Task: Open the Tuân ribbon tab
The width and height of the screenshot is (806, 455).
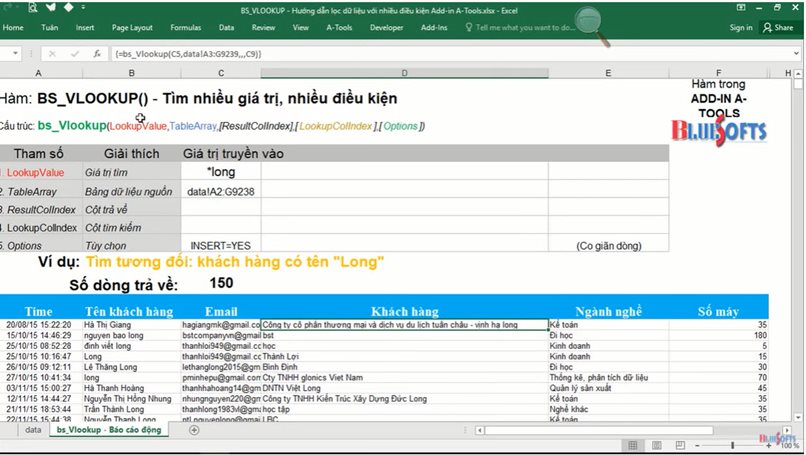Action: [49, 28]
